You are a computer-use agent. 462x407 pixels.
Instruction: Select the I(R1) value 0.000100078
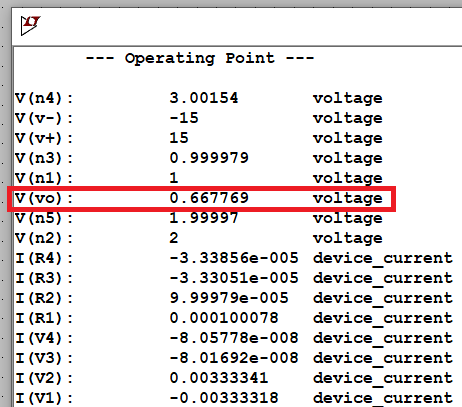[224, 318]
